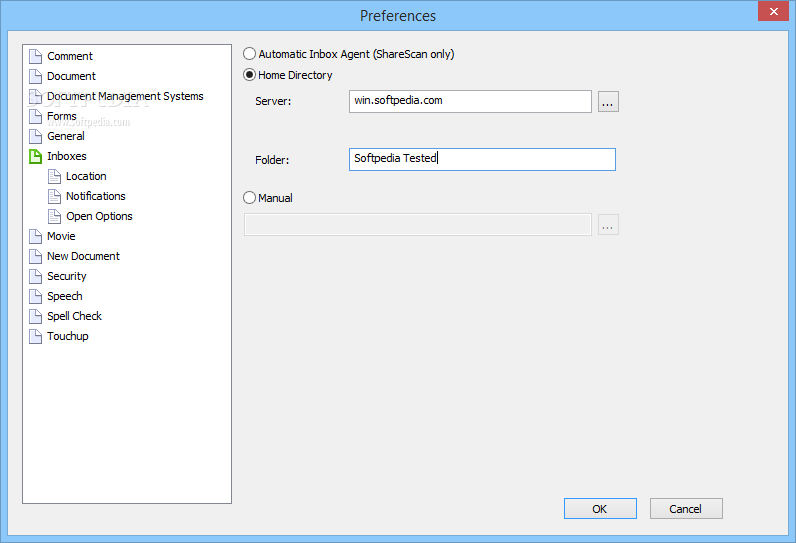Click the Notifications sub-page icon

[x=54, y=196]
